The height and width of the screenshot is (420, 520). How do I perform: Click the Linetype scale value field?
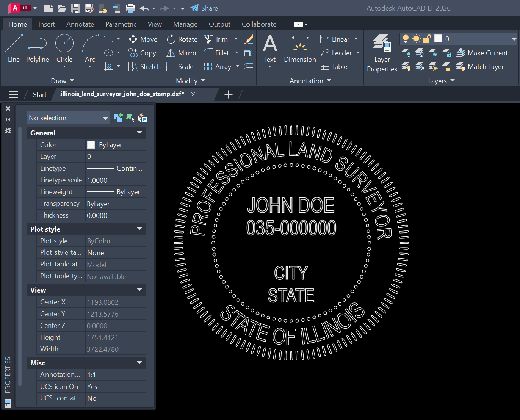116,180
